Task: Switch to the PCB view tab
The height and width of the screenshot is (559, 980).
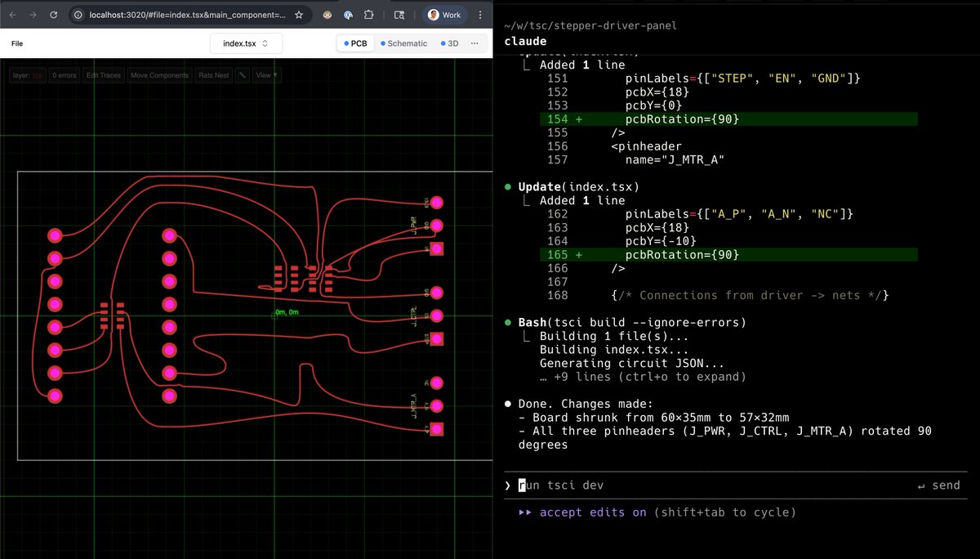Action: click(x=355, y=43)
